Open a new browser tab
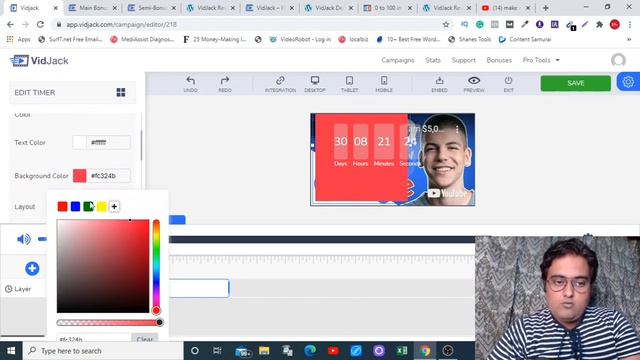The height and width of the screenshot is (360, 640). [546, 8]
